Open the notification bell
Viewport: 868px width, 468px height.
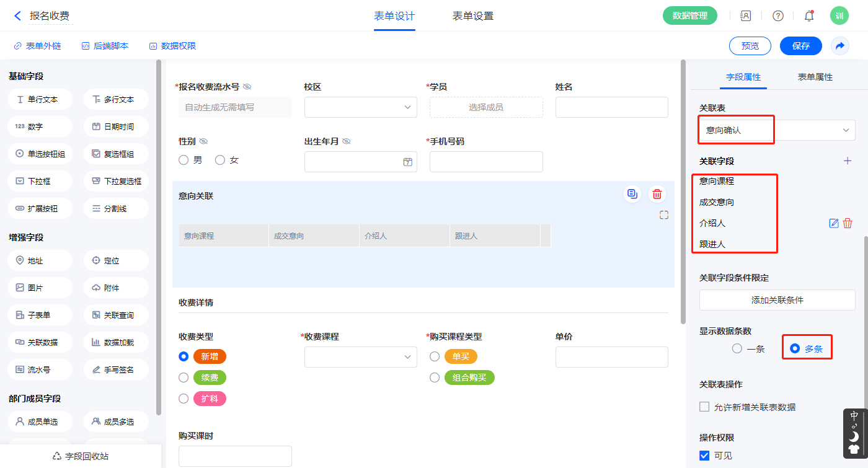pyautogui.click(x=808, y=16)
